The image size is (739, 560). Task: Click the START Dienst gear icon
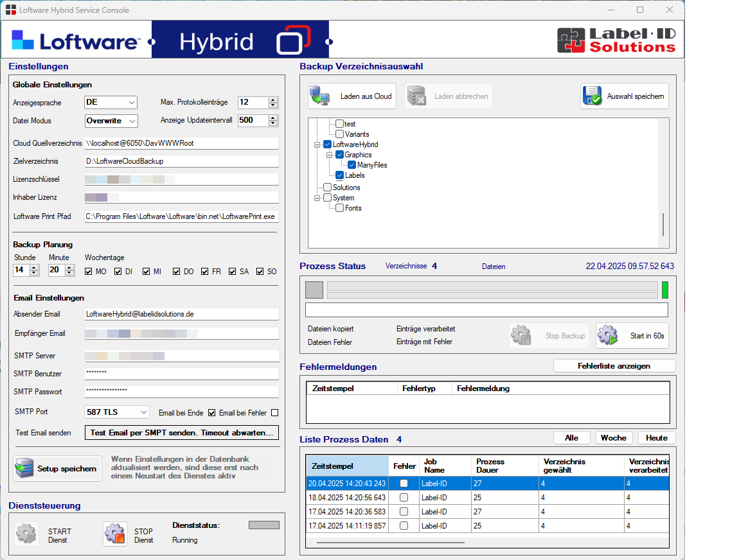[26, 534]
